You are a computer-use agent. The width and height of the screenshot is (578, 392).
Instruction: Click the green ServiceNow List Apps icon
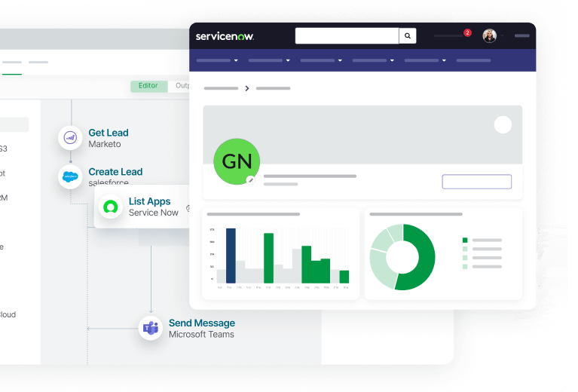tap(111, 207)
